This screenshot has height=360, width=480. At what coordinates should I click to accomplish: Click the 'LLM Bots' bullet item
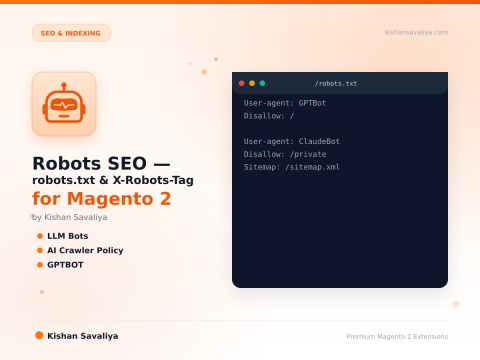[68, 236]
